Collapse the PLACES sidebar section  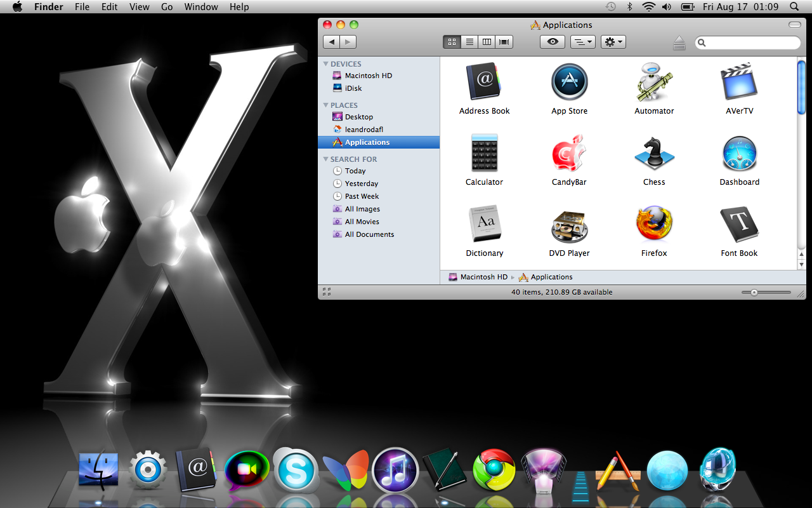(x=325, y=105)
